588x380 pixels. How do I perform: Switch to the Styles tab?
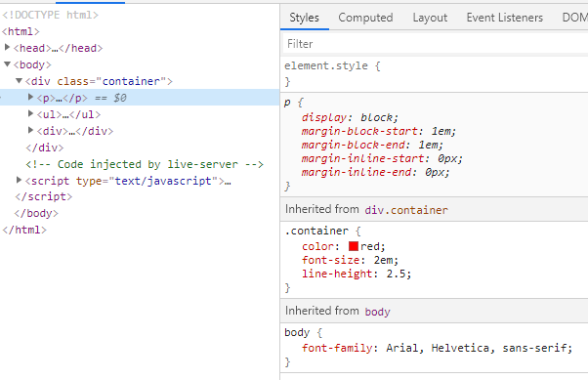pos(304,18)
